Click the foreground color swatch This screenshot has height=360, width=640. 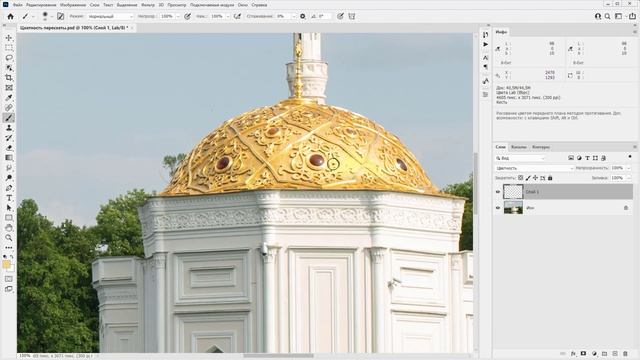point(6,264)
